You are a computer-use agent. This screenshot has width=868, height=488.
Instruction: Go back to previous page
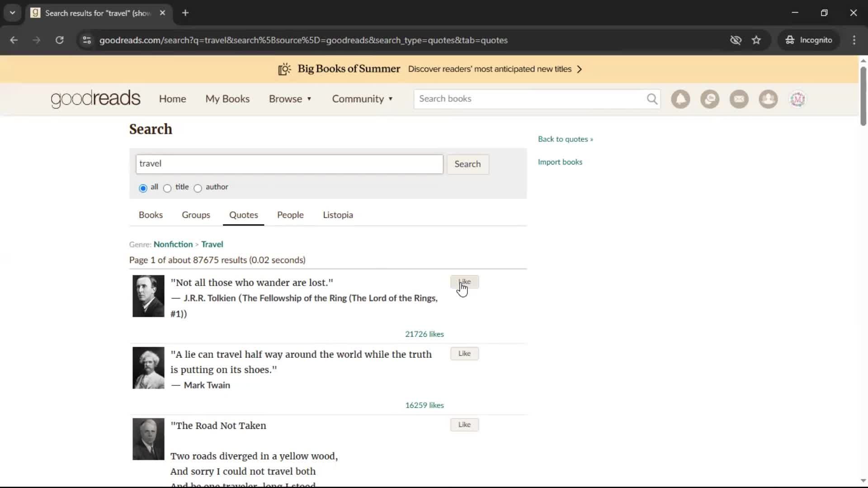click(14, 40)
